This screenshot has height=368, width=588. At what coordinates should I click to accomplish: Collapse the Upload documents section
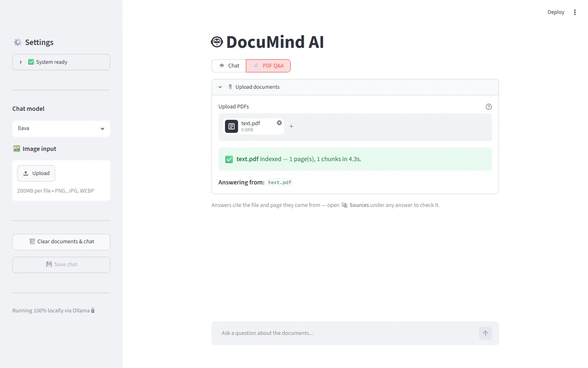coord(355,87)
